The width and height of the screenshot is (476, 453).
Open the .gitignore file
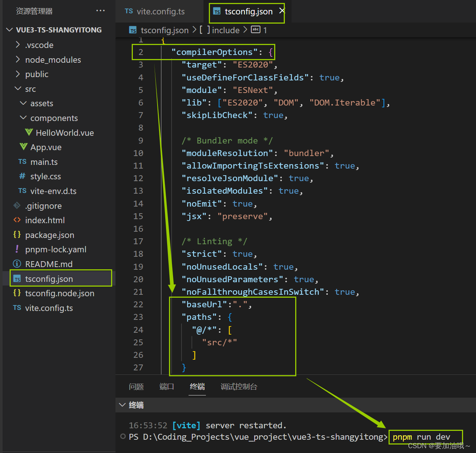coord(43,206)
